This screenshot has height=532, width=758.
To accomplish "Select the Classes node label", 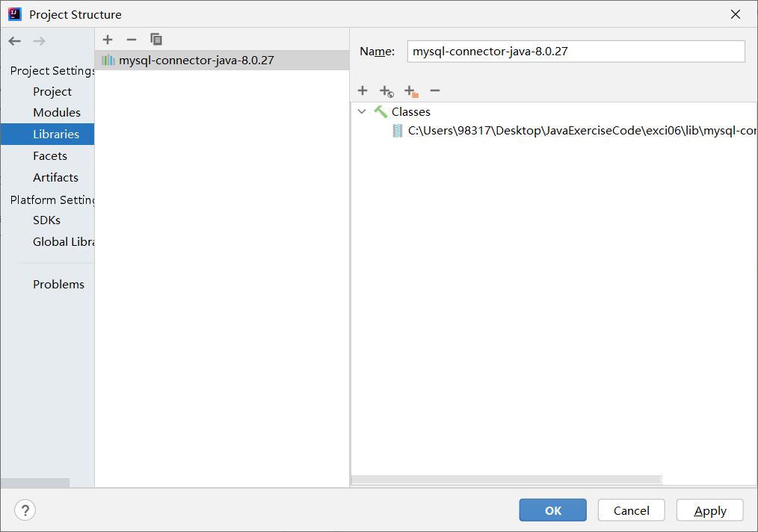I will [x=411, y=111].
